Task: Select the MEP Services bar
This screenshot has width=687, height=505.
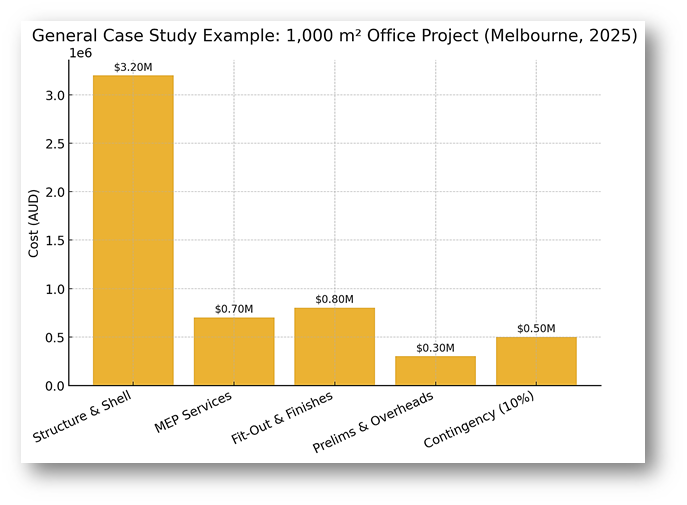Action: [234, 351]
